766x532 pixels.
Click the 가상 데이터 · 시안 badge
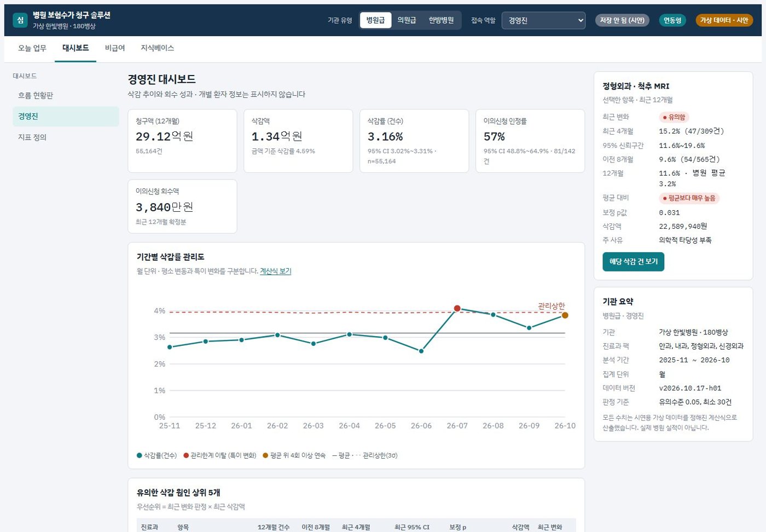click(x=724, y=20)
